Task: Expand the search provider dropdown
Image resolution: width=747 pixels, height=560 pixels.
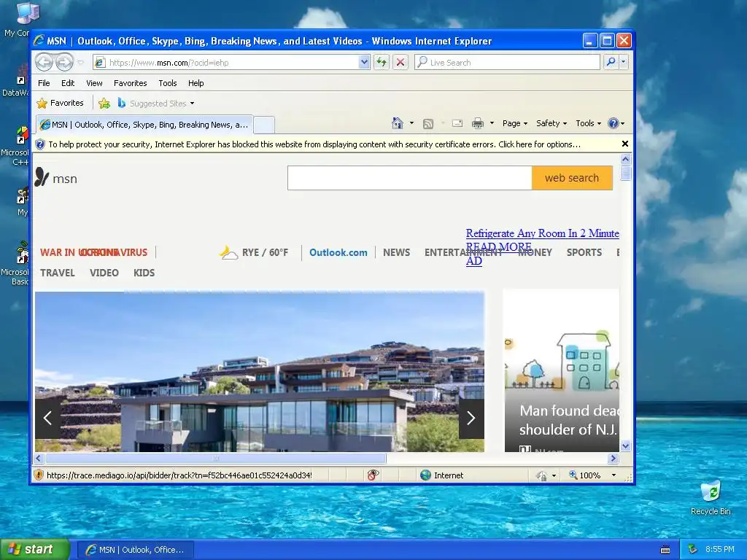Action: pyautogui.click(x=623, y=63)
